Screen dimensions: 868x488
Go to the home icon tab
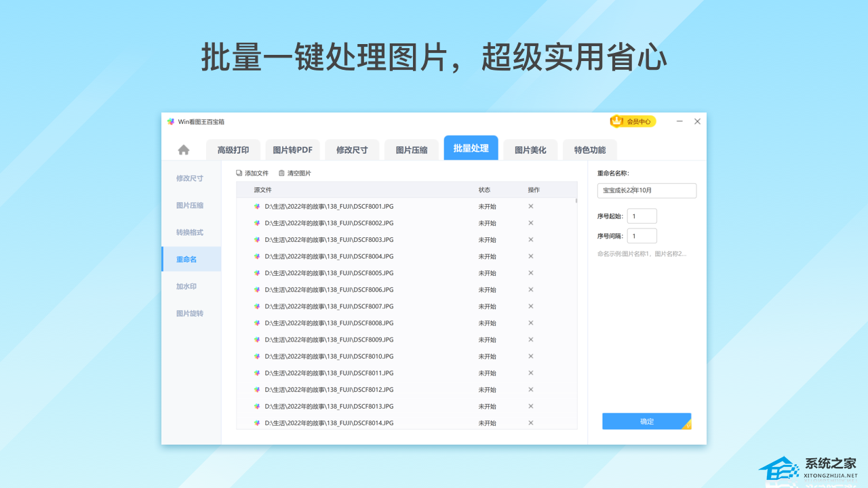[183, 150]
